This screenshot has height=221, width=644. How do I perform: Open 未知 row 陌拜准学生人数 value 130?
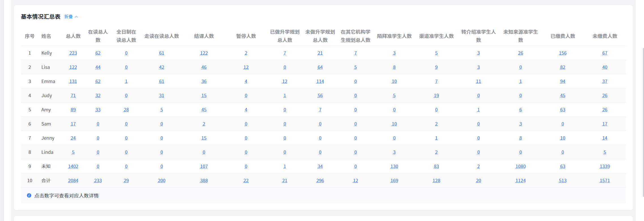point(394,166)
